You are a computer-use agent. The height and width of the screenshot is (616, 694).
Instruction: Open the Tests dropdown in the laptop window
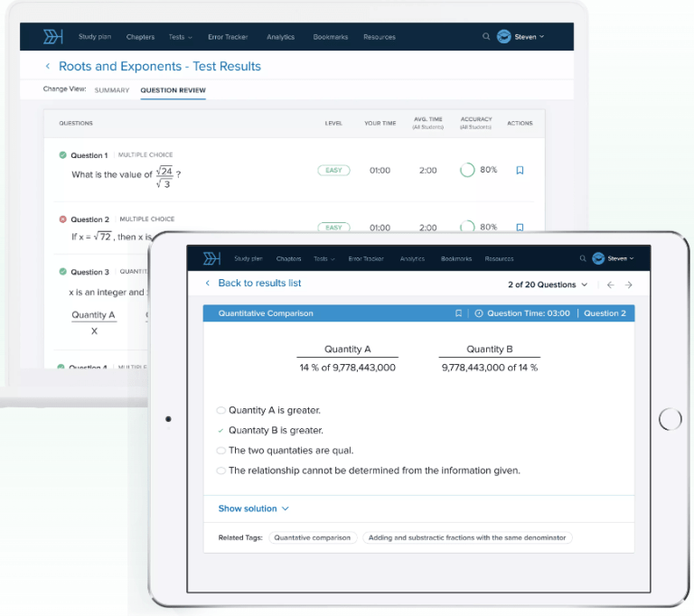[x=180, y=37]
